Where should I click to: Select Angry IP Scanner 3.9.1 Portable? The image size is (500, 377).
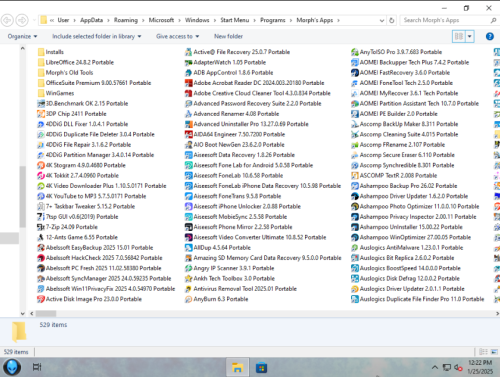(229, 268)
